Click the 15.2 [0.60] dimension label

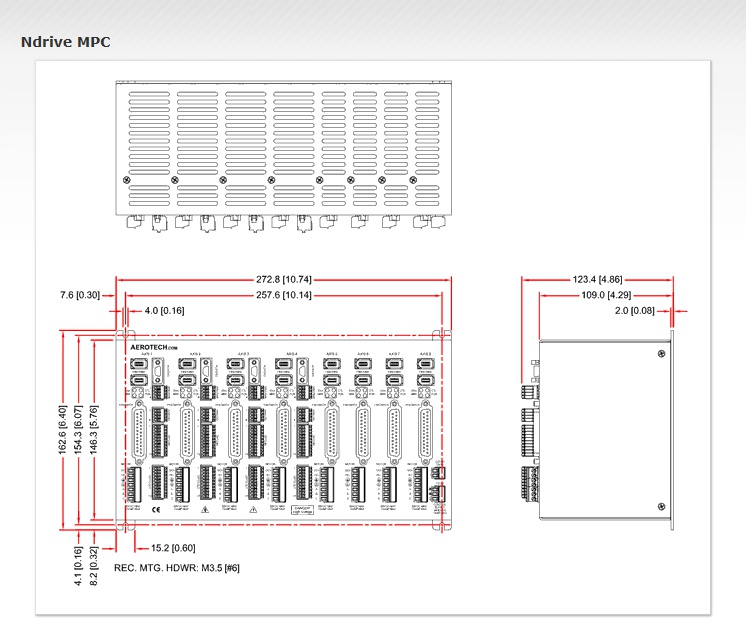pyautogui.click(x=173, y=548)
